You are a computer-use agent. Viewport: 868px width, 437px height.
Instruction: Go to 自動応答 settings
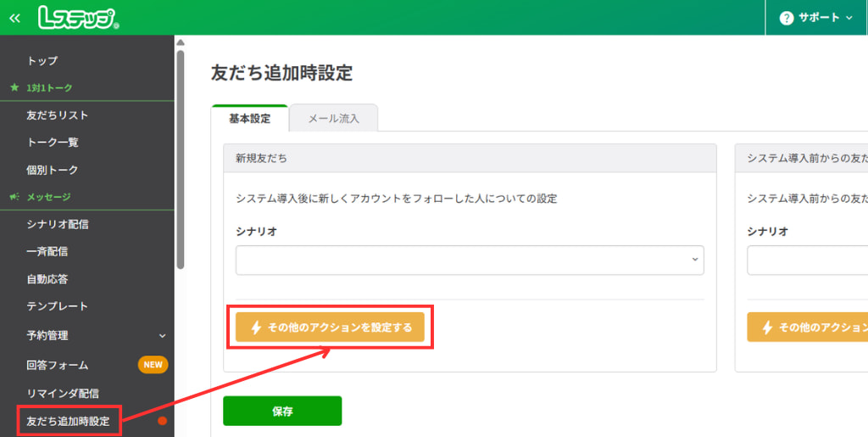[x=47, y=278]
